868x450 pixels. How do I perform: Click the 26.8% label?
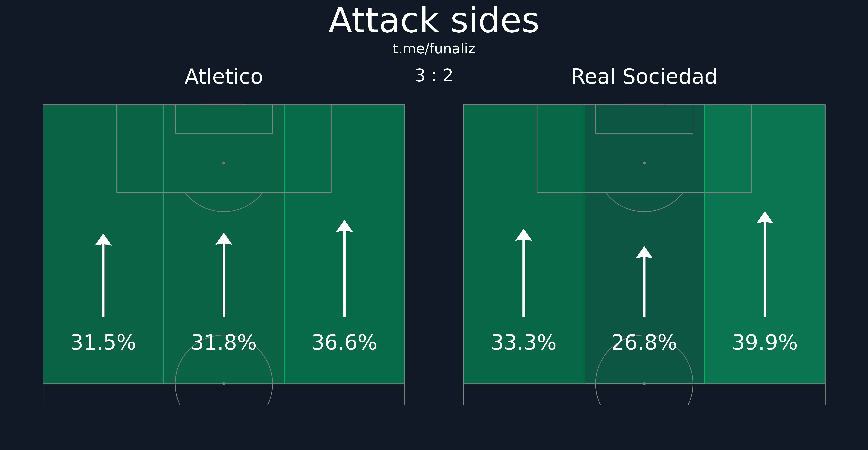[x=644, y=343]
